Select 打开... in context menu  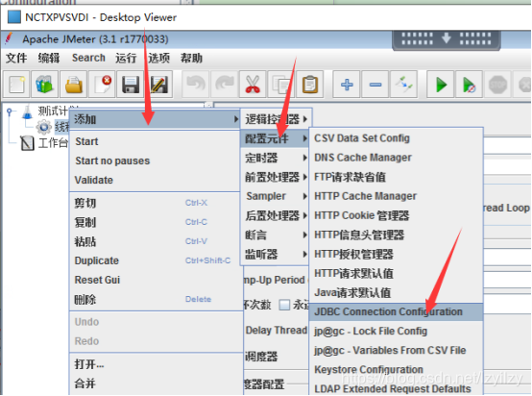(x=157, y=364)
